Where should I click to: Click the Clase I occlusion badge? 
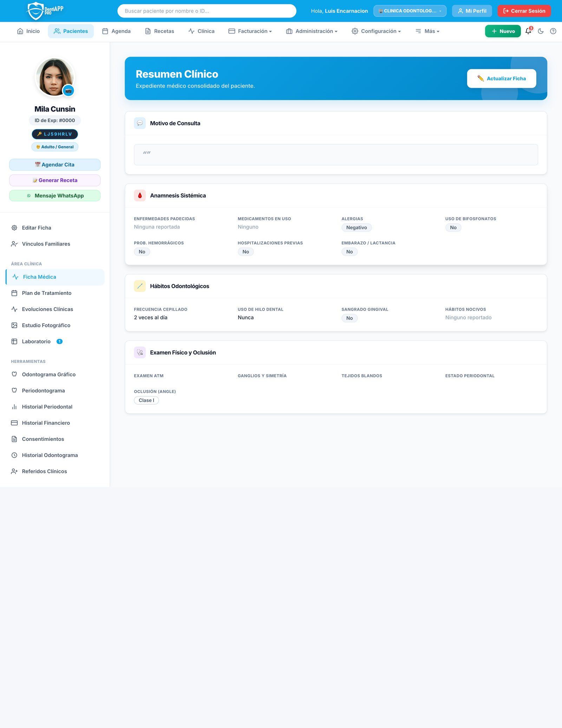[x=146, y=400]
